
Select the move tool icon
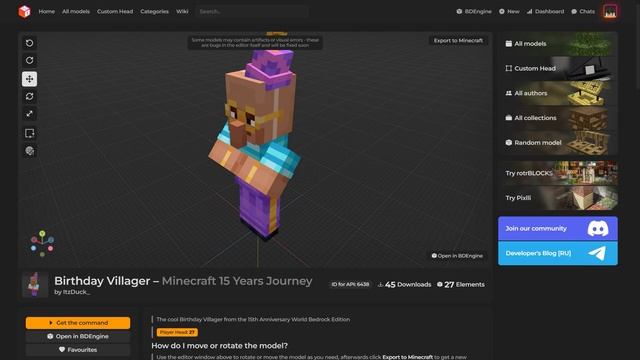point(29,79)
